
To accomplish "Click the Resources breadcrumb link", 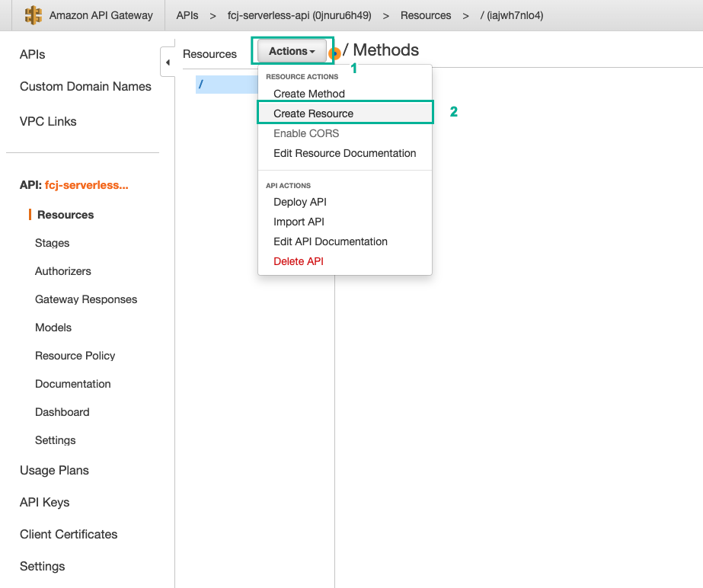I will [x=426, y=15].
